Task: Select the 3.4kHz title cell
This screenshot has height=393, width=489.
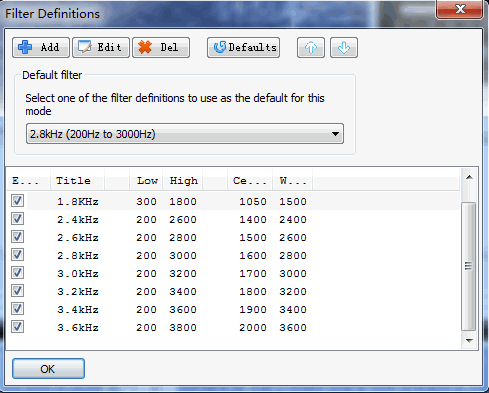Action: pyautogui.click(x=78, y=310)
